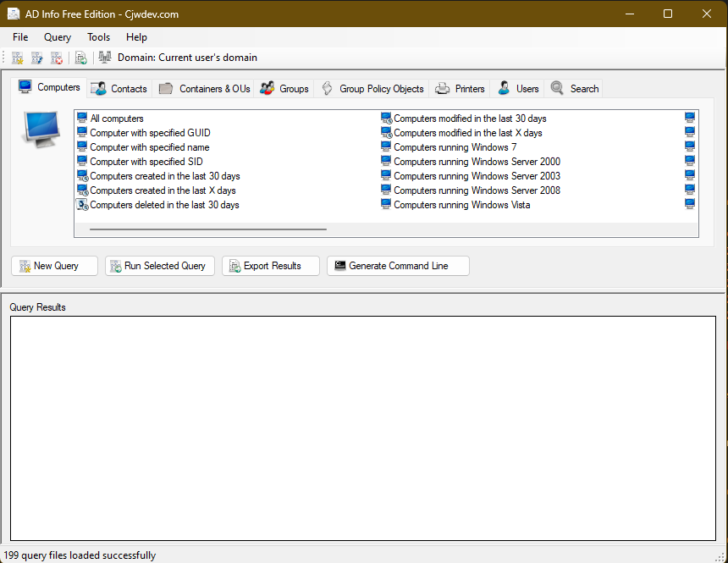This screenshot has width=728, height=563.
Task: Click the New Query toolbar icon with star
Action: [18, 58]
